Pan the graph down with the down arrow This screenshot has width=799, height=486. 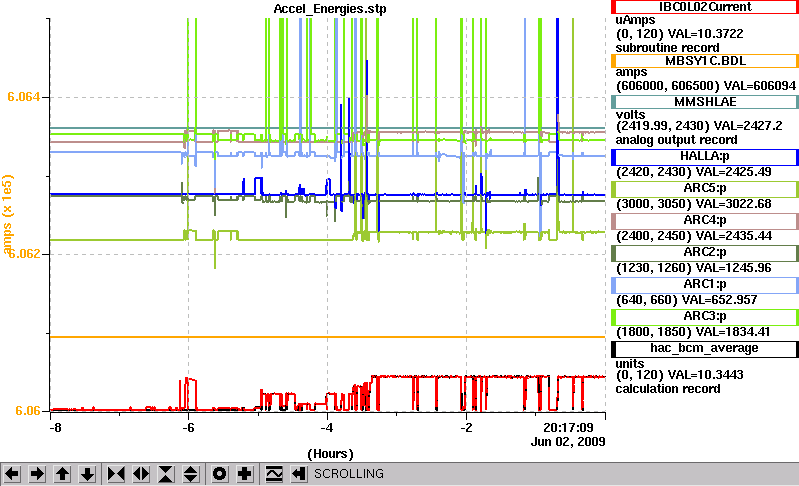[x=87, y=474]
